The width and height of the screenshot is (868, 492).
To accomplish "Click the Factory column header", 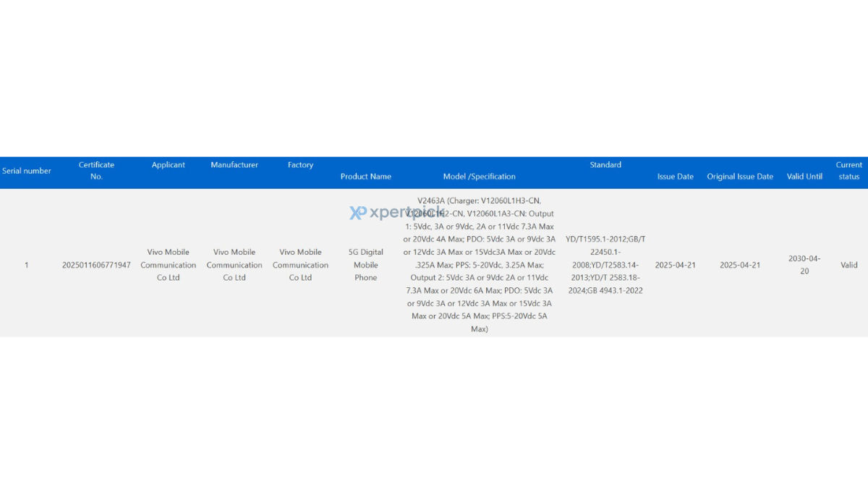I will coord(300,165).
